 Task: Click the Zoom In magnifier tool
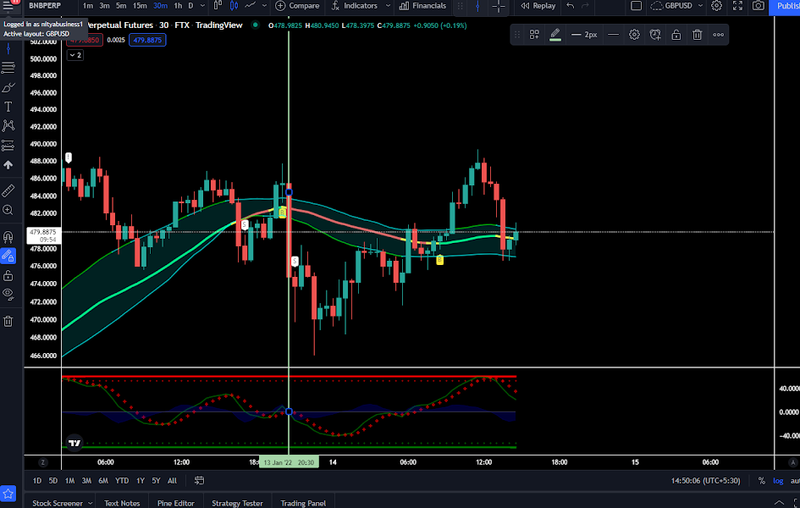tap(8, 210)
